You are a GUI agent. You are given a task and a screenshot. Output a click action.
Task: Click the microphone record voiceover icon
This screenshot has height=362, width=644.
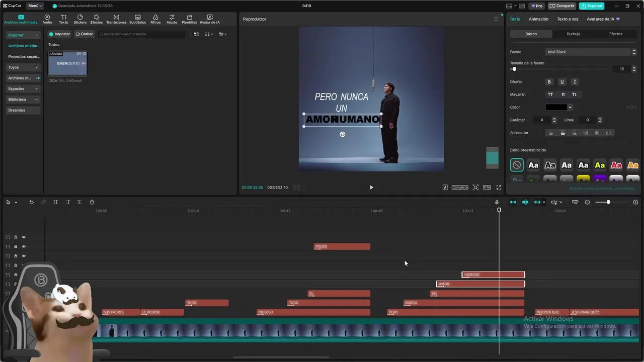(497, 202)
